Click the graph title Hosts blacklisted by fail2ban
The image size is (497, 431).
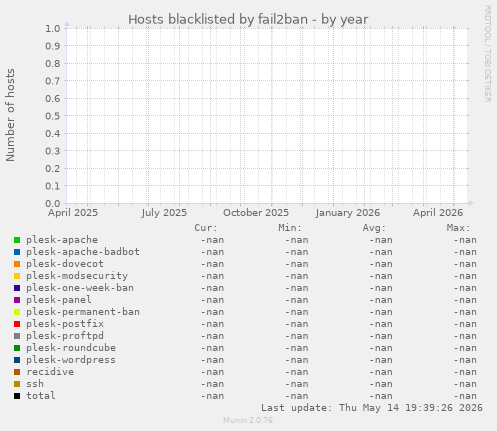coord(248,19)
